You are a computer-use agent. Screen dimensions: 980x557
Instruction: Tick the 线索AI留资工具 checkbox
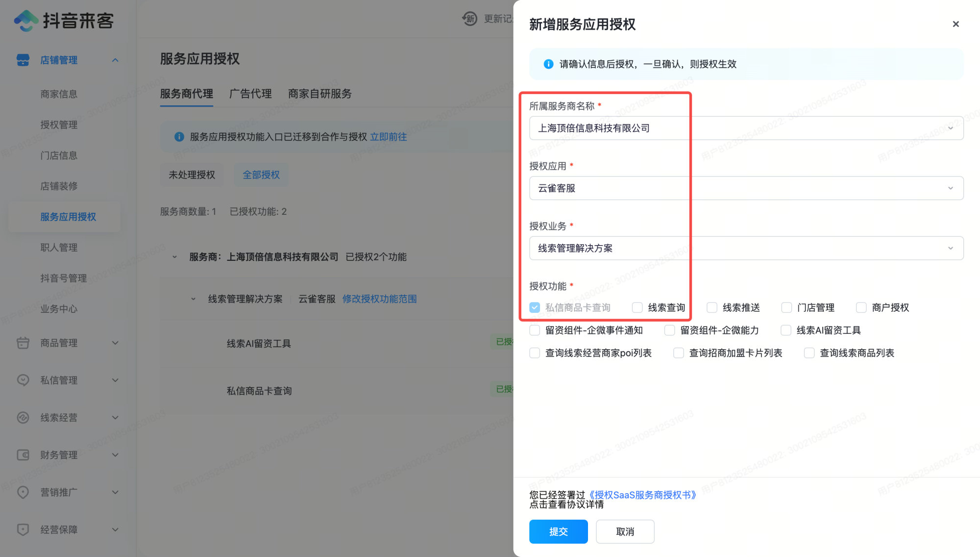[786, 330]
